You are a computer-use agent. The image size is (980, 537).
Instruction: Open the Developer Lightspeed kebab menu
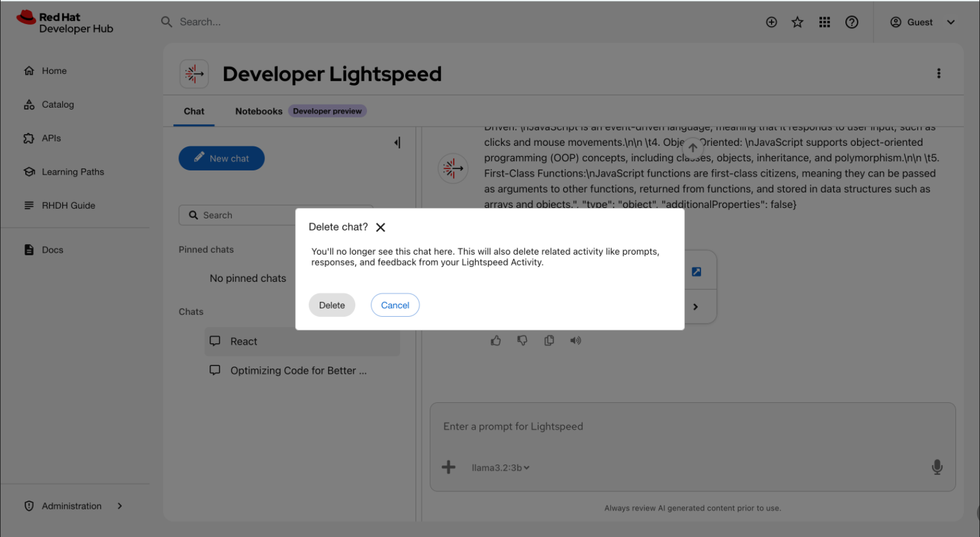(939, 73)
